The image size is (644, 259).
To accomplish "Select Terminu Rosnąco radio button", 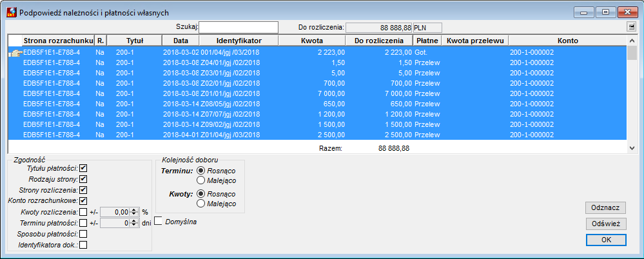I will coord(201,170).
